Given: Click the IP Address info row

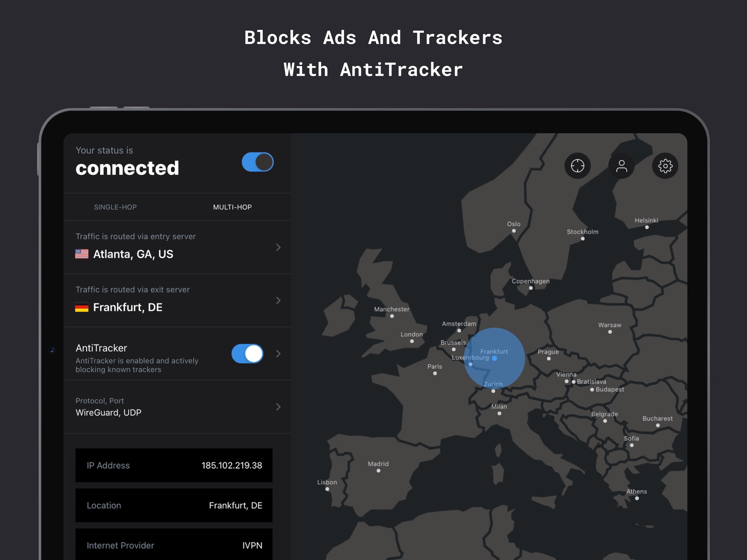Looking at the screenshot, I should click(x=174, y=465).
